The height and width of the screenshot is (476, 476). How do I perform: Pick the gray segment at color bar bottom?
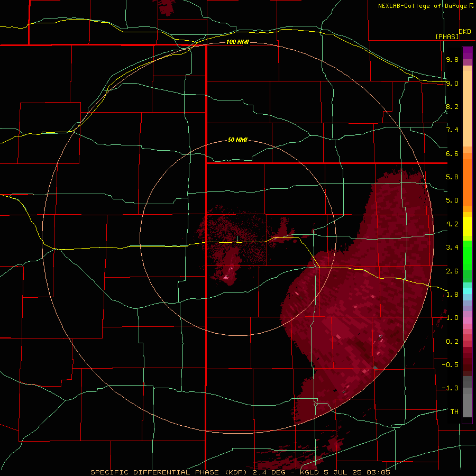click(x=467, y=407)
